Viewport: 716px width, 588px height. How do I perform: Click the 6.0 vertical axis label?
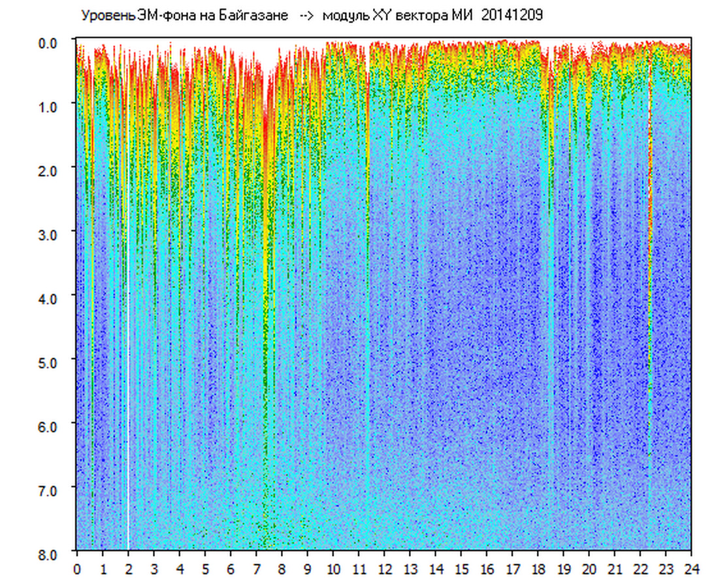pyautogui.click(x=49, y=425)
